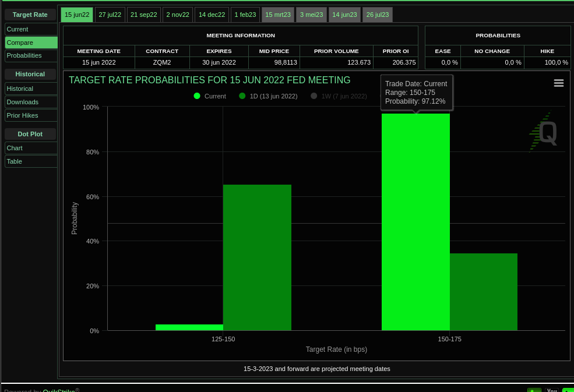Switch to the 27 jul22 meeting tab
This screenshot has height=392, width=574.
tap(110, 15)
